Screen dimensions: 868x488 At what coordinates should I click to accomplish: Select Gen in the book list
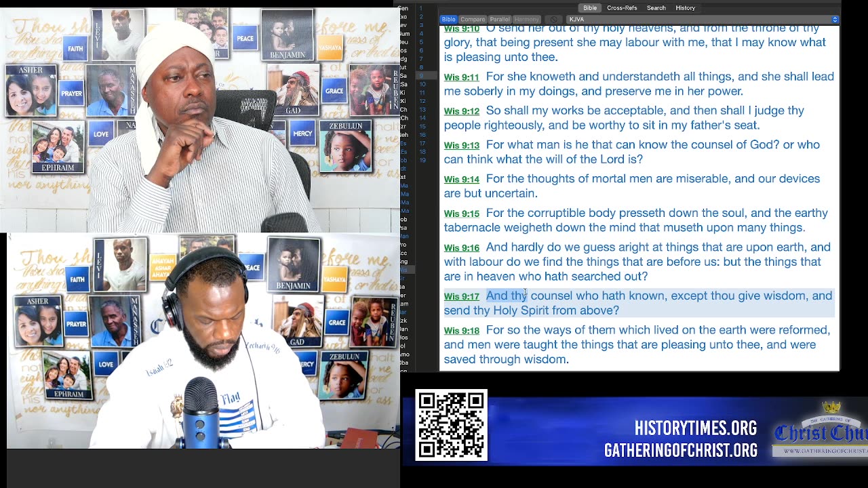click(x=404, y=9)
